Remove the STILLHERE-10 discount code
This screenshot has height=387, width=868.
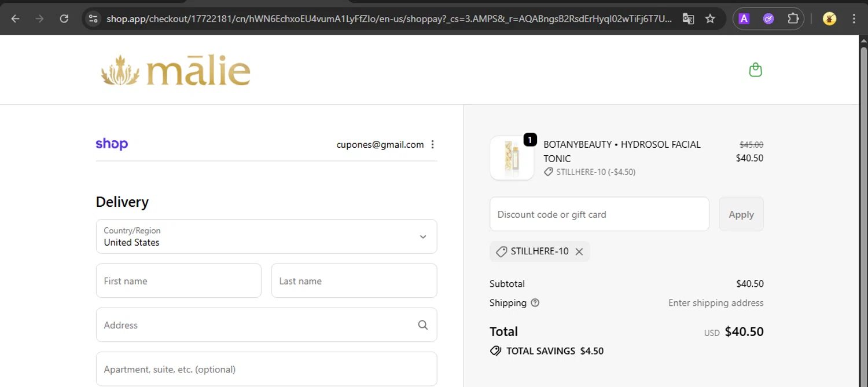point(579,251)
